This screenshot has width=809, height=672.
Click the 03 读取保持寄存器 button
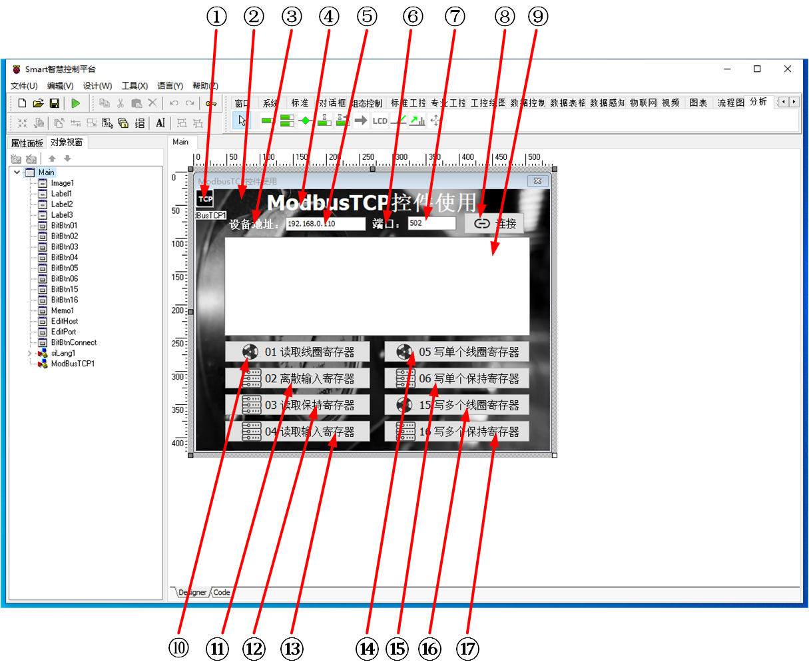tap(297, 405)
